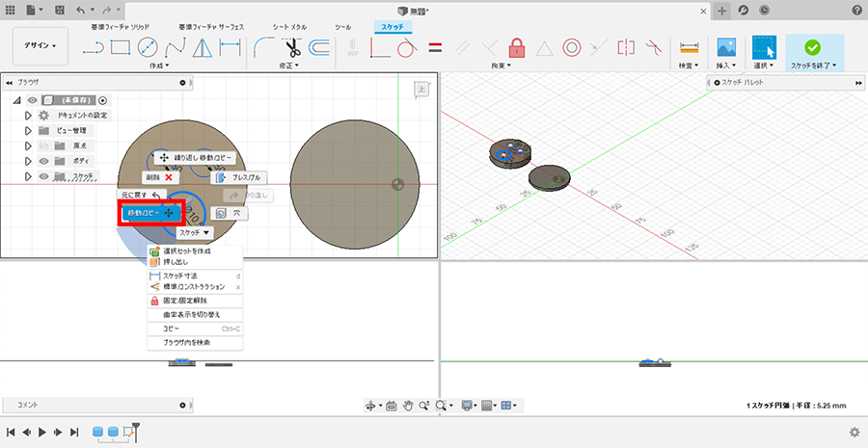Click the Pan hand icon in navigation bar
Image resolution: width=868 pixels, height=448 pixels.
(409, 406)
